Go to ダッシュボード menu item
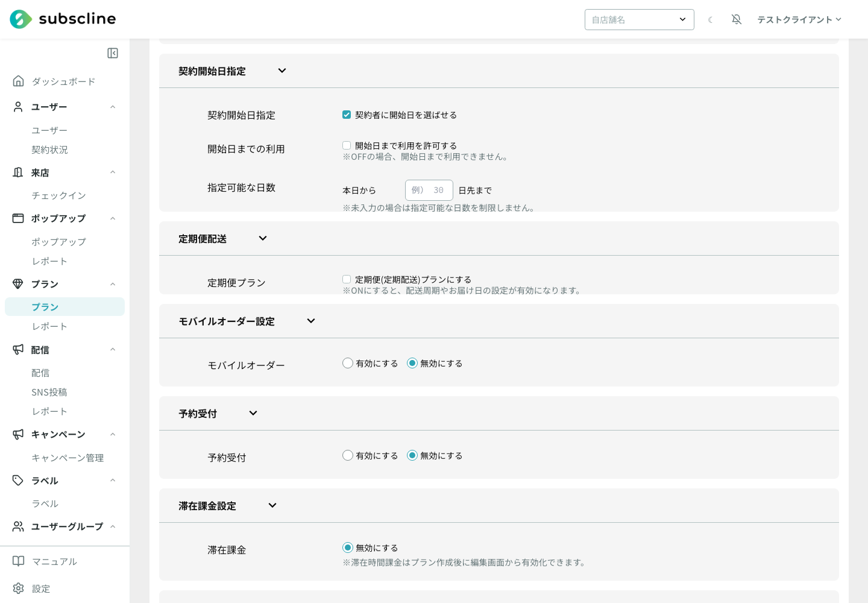Viewport: 868px width, 603px height. click(64, 81)
